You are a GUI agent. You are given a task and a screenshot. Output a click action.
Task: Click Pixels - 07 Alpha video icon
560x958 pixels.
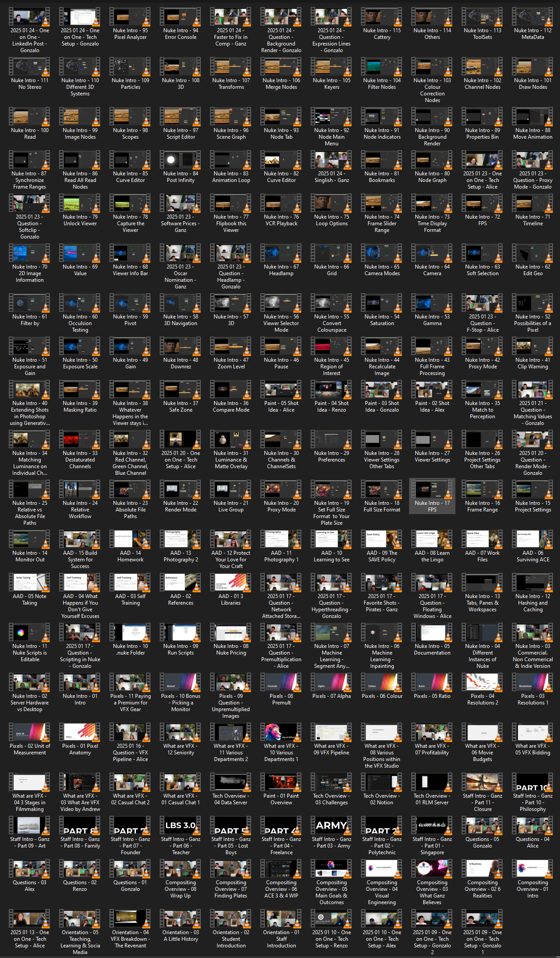pyautogui.click(x=331, y=682)
